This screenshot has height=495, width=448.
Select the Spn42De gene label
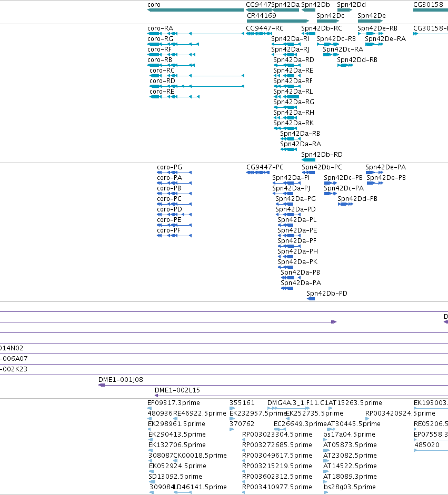coord(372,16)
